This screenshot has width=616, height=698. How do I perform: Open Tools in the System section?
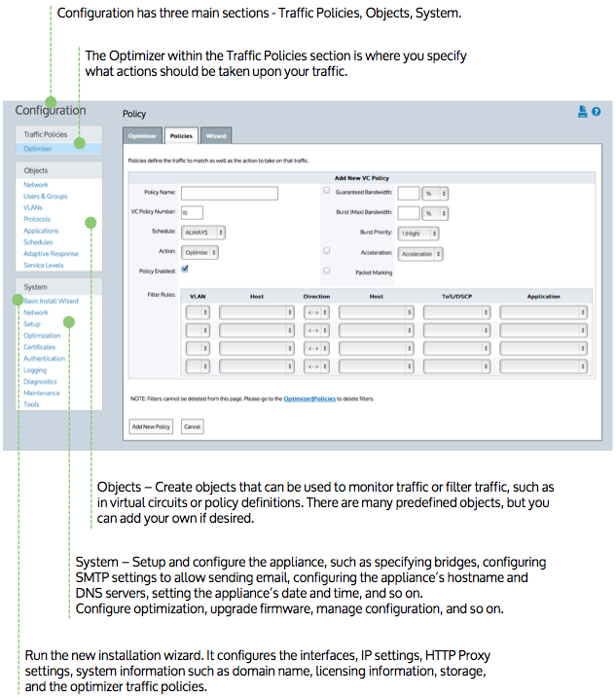pyautogui.click(x=31, y=405)
